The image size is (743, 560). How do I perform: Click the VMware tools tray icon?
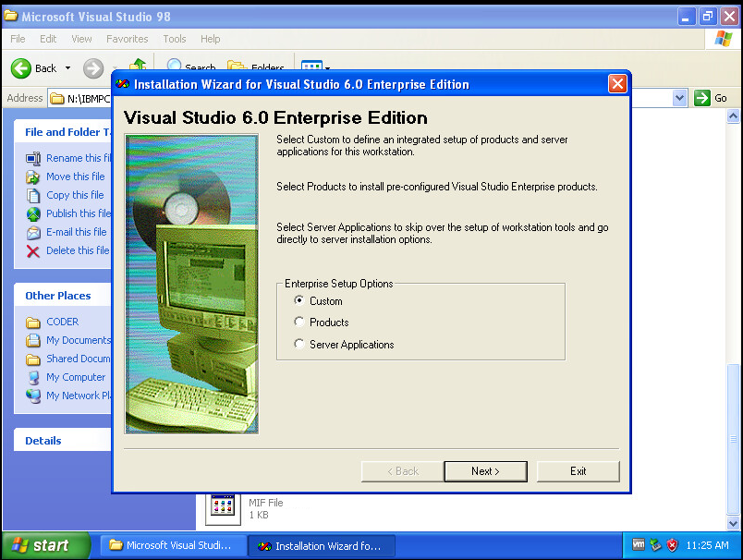point(638,545)
